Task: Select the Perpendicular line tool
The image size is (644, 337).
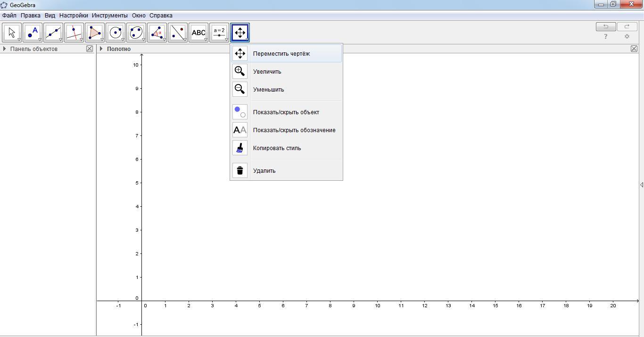Action: [74, 33]
